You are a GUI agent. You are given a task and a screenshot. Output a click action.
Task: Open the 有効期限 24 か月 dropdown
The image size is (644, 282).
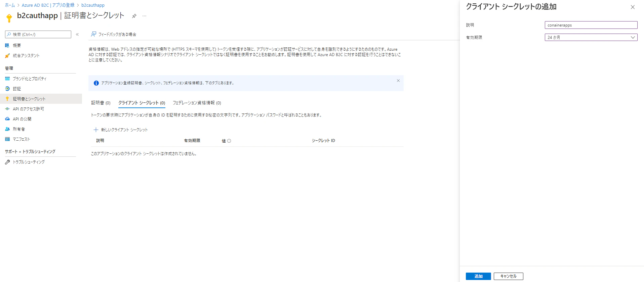(591, 37)
